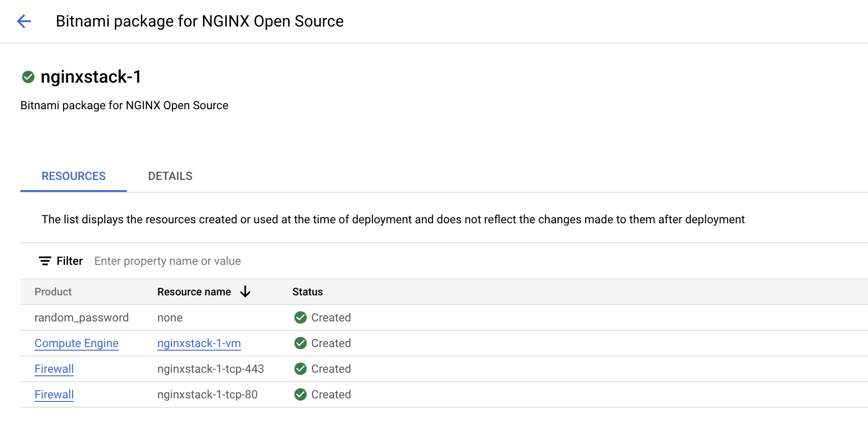
Task: Click the page title Bitnami package for NGINX
Action: [x=200, y=21]
